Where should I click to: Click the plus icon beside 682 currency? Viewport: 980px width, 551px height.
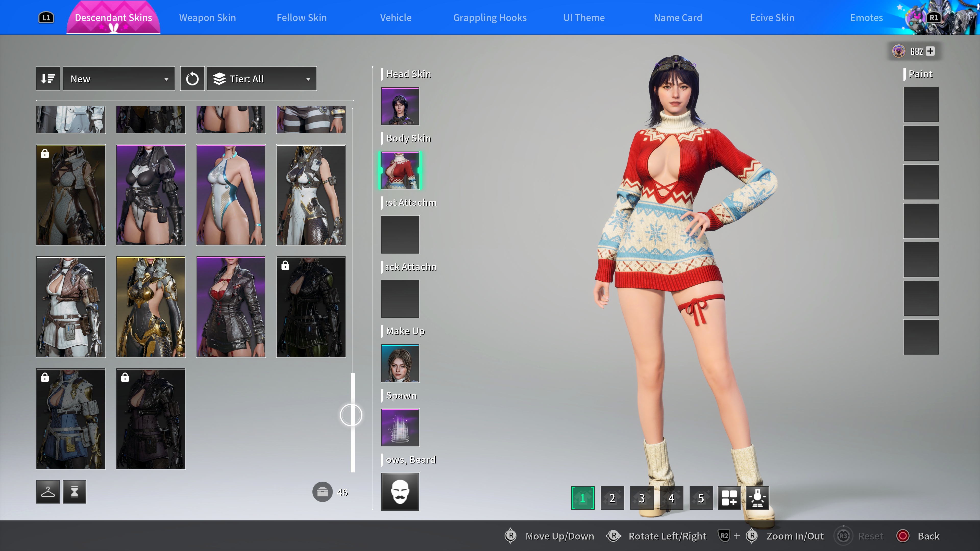(x=930, y=51)
